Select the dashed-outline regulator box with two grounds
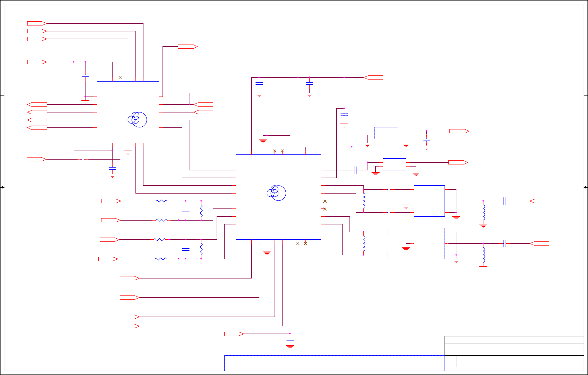This screenshot has width=588, height=375. tap(386, 133)
